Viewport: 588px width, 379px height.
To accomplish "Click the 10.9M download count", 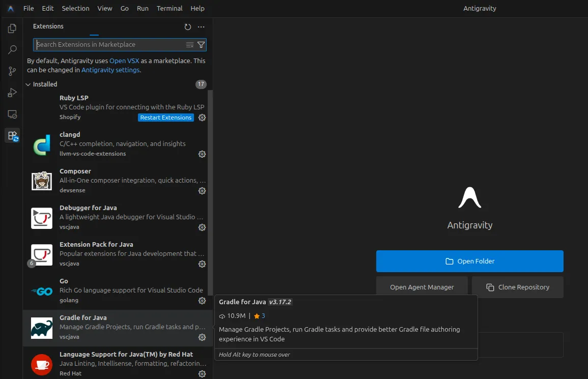I will [233, 316].
